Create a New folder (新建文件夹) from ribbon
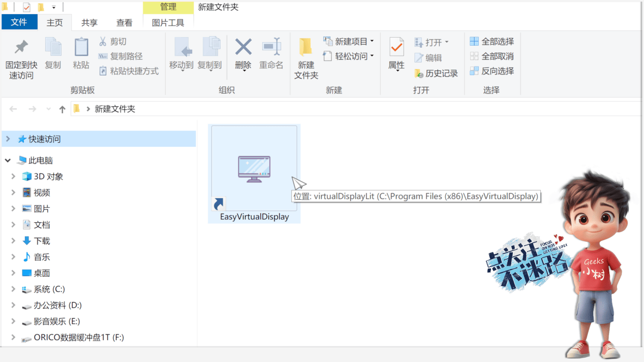Screen dimensions: 644x362 coord(306,58)
